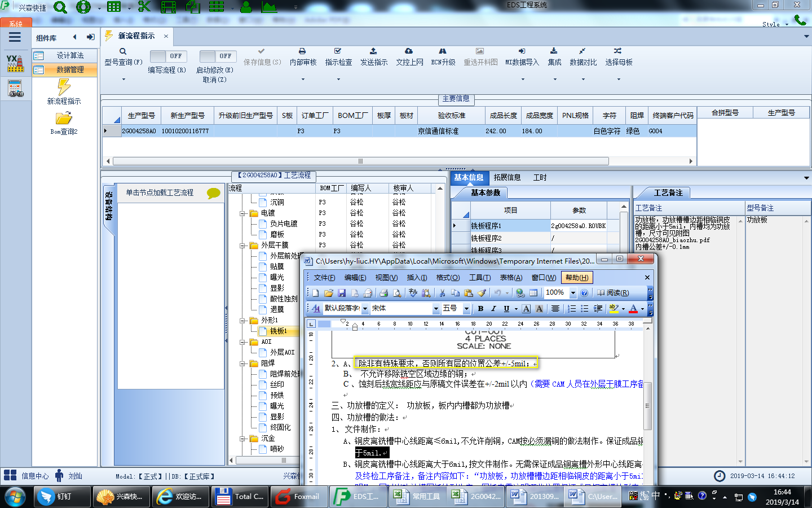Open font size 五号 dropdown
Screen dimensions: 812x508
click(x=466, y=309)
